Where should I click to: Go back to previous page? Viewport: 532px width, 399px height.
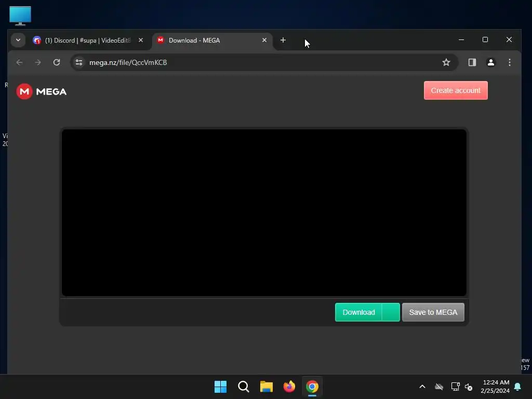tap(19, 62)
